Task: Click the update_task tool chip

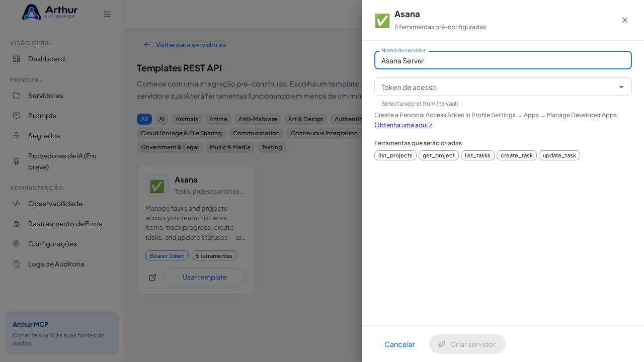Action: [x=559, y=155]
